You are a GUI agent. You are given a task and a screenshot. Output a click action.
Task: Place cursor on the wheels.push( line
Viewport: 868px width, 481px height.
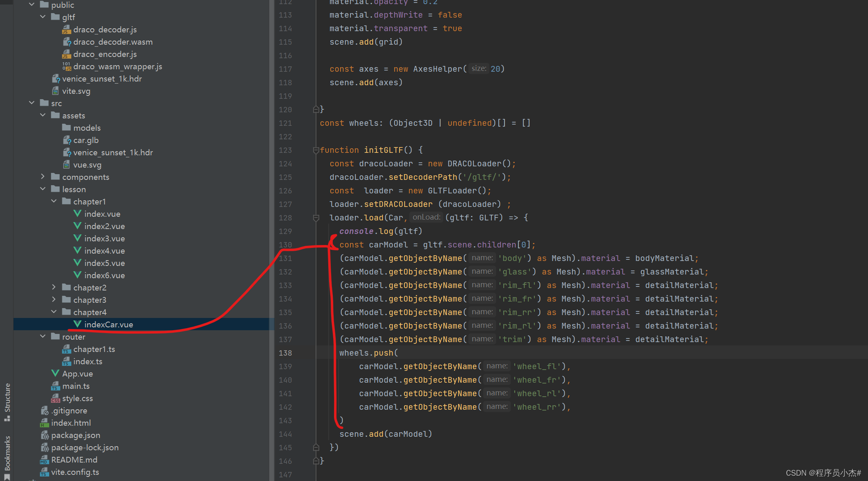[x=368, y=353]
